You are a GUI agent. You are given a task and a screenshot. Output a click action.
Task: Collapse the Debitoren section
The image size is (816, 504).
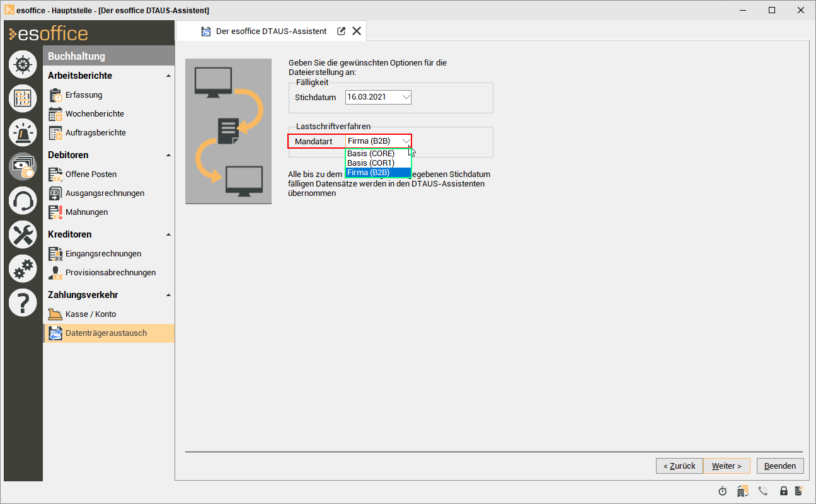(168, 156)
